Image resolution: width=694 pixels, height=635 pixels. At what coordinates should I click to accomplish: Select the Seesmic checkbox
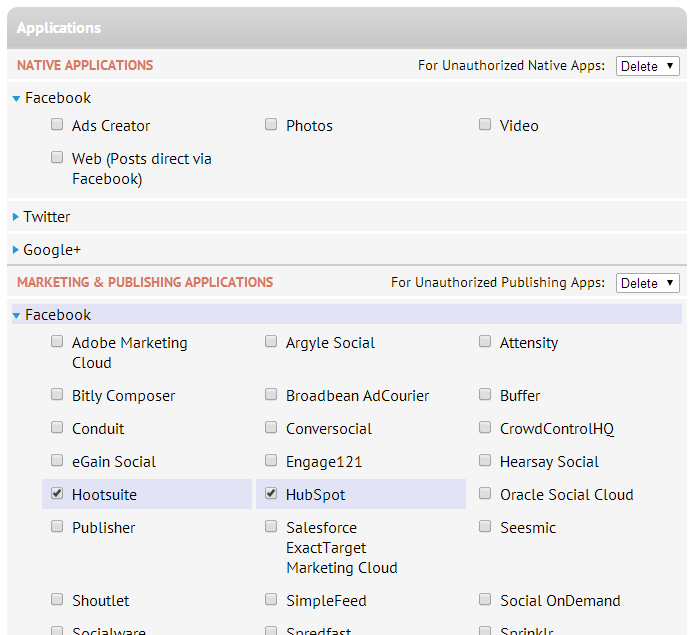(x=485, y=526)
